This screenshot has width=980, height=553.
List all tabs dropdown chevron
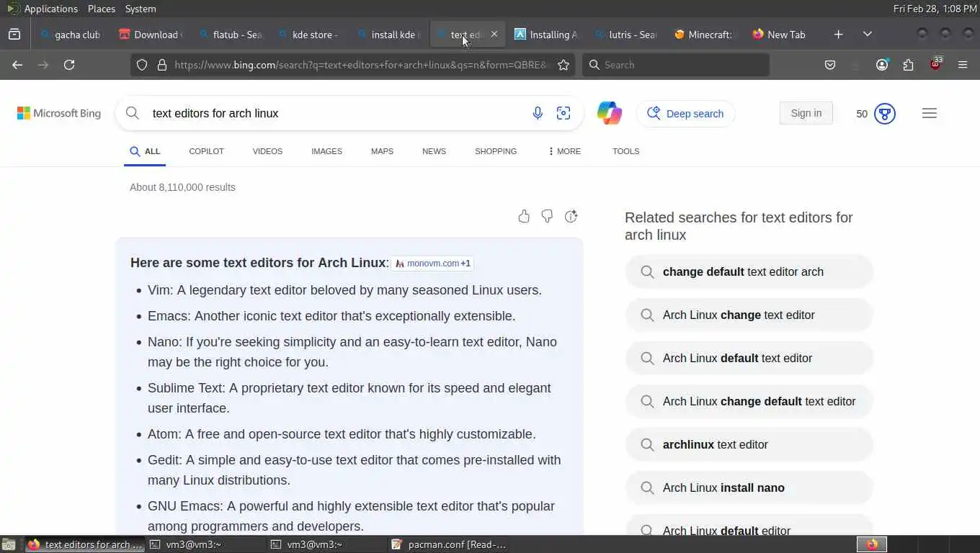(868, 35)
